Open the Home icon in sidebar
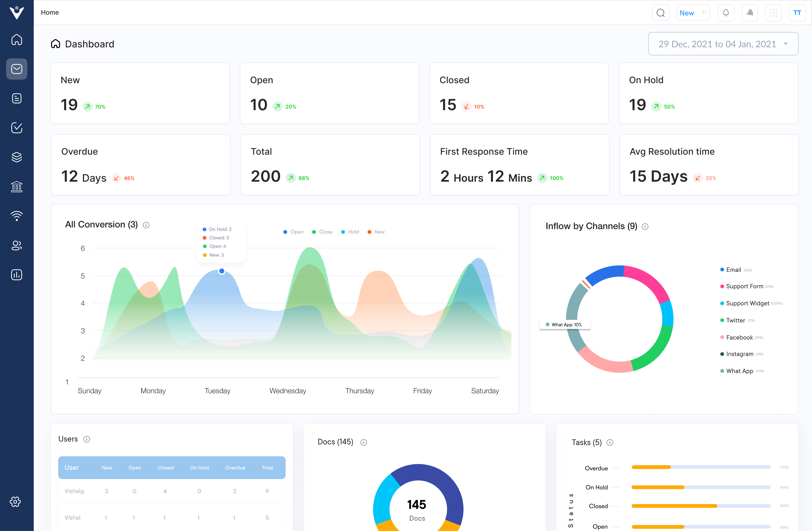This screenshot has width=812, height=531. [16, 40]
